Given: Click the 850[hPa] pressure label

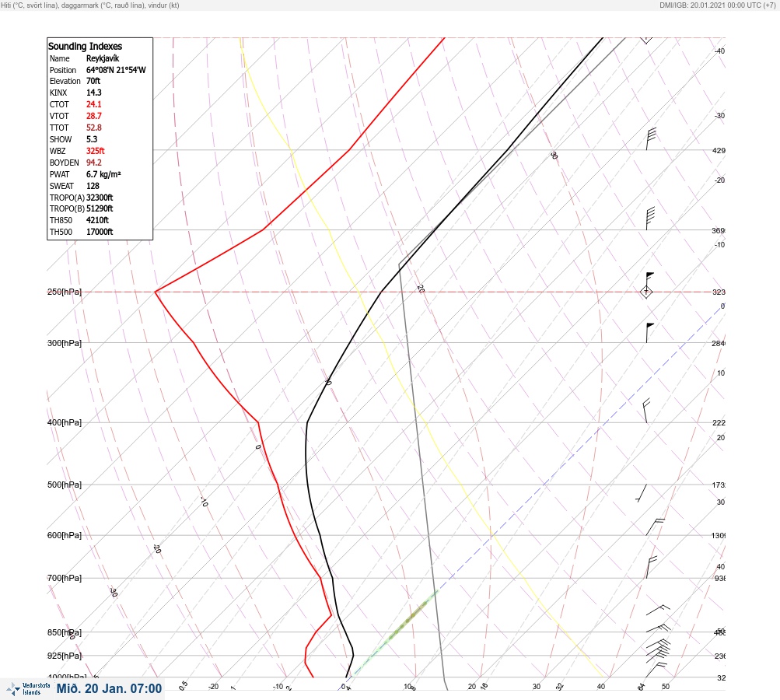Looking at the screenshot, I should [65, 633].
